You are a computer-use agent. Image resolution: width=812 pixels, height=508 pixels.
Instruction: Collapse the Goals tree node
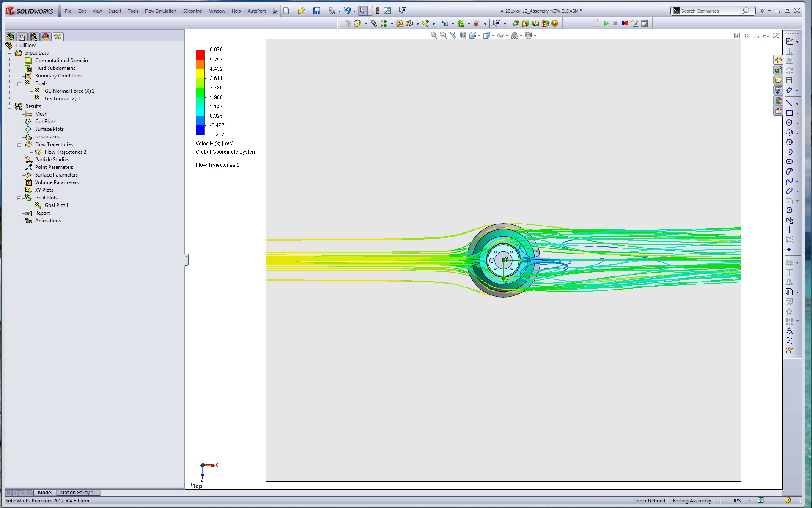pyautogui.click(x=19, y=84)
